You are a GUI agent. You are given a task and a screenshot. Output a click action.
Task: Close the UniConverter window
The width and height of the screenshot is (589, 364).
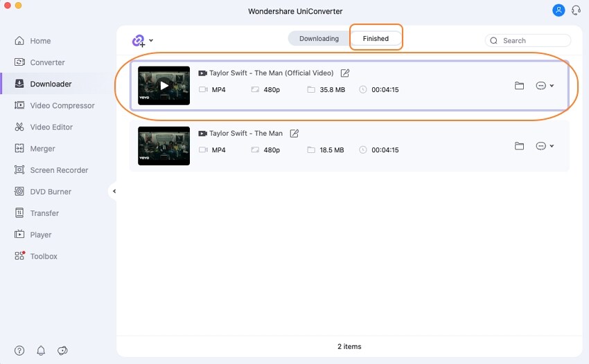[x=7, y=6]
